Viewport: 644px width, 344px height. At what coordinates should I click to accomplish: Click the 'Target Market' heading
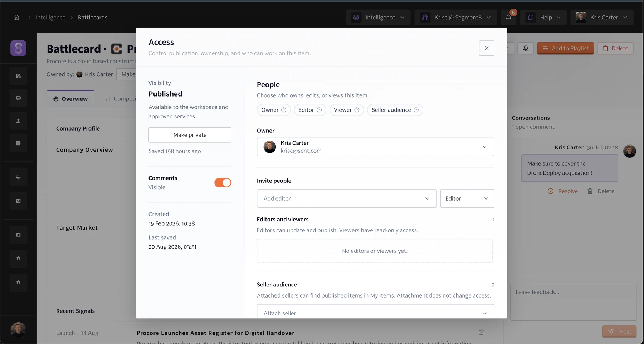click(x=77, y=228)
